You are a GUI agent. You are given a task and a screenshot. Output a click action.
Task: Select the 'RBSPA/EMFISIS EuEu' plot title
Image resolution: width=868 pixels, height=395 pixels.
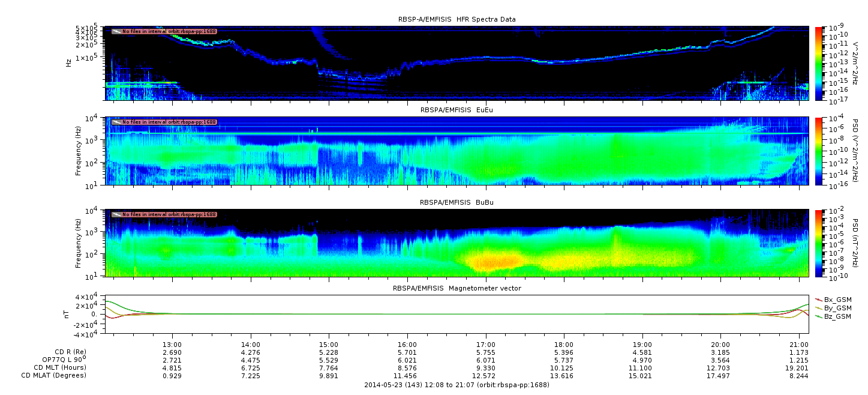456,110
